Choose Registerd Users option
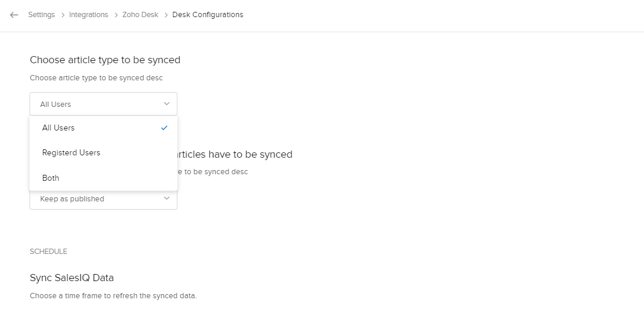Screen dimensions: 644x313 71,152
